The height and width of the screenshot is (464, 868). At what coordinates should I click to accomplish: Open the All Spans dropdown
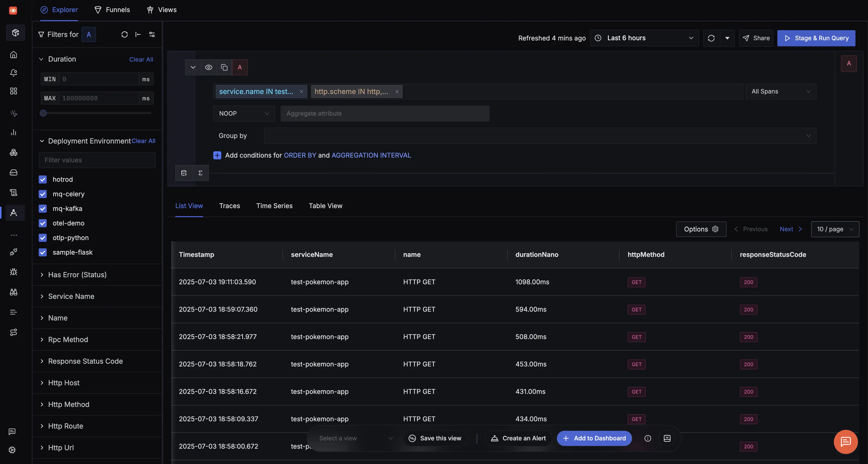point(781,92)
